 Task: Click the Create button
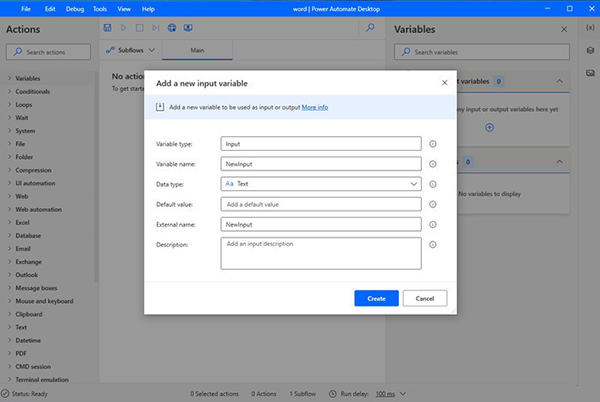[x=376, y=298]
